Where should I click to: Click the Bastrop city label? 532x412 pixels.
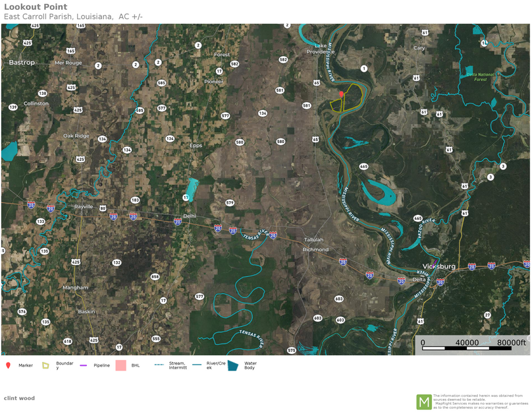[x=22, y=62]
